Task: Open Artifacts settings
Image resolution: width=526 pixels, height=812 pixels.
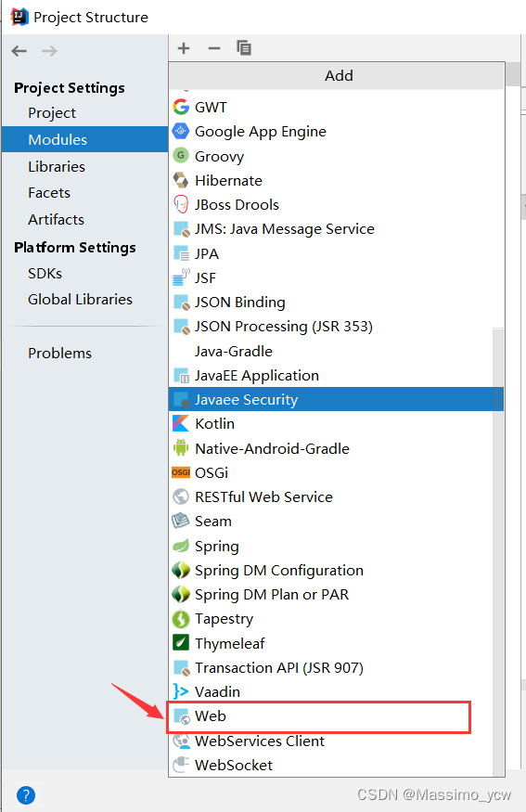Action: click(x=56, y=220)
